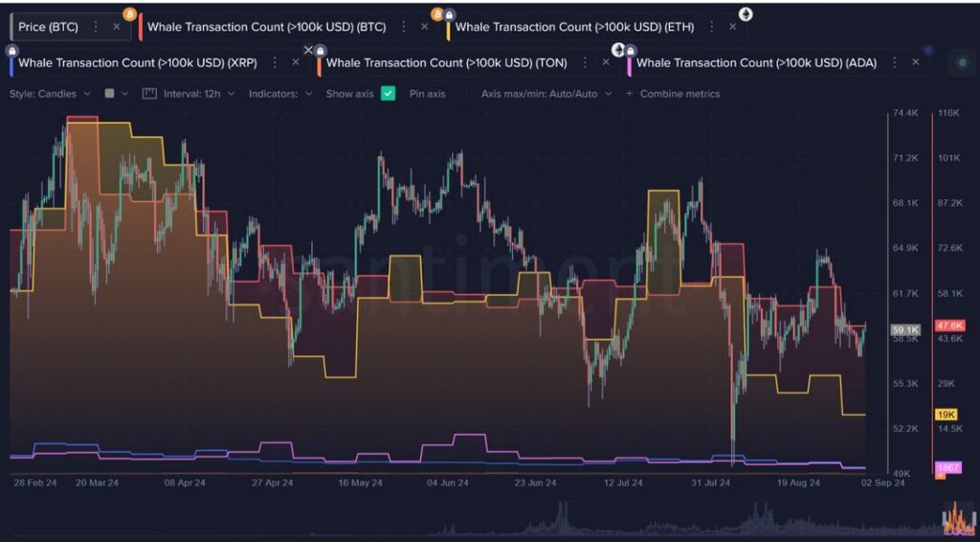
Task: Select the Whale Transaction Count (TON) tab
Action: pos(446,63)
